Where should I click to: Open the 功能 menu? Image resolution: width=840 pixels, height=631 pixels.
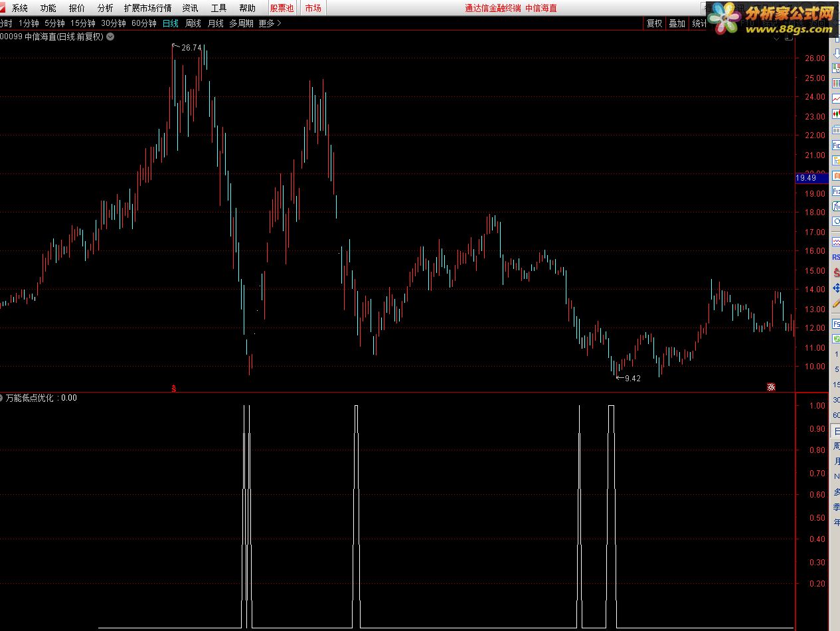(x=48, y=8)
